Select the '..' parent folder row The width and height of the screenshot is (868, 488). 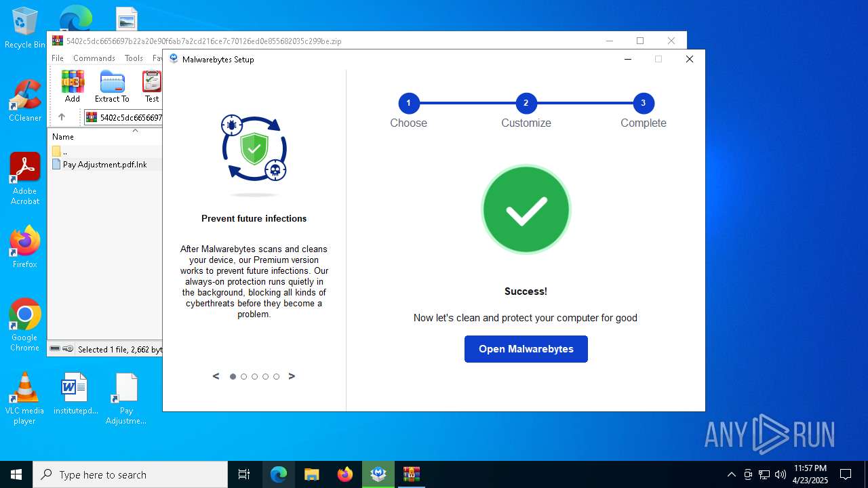point(105,152)
